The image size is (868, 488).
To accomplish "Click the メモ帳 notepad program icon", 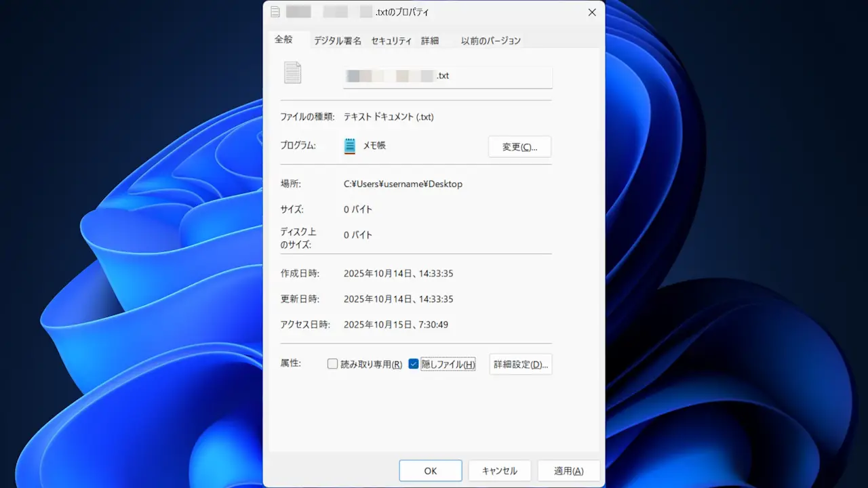I will click(x=350, y=146).
